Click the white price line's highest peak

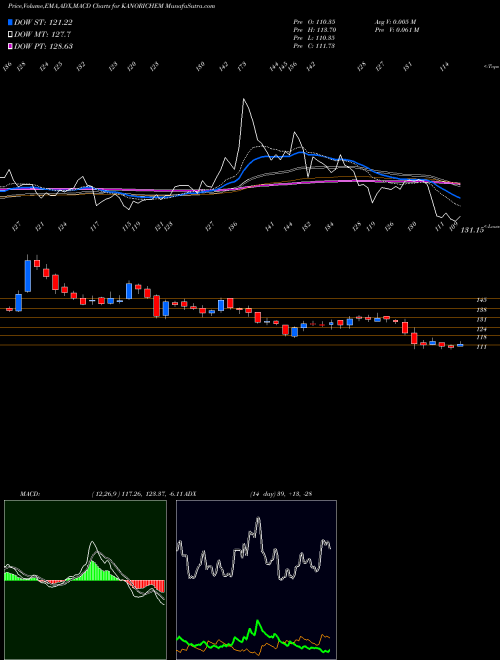pos(244,100)
